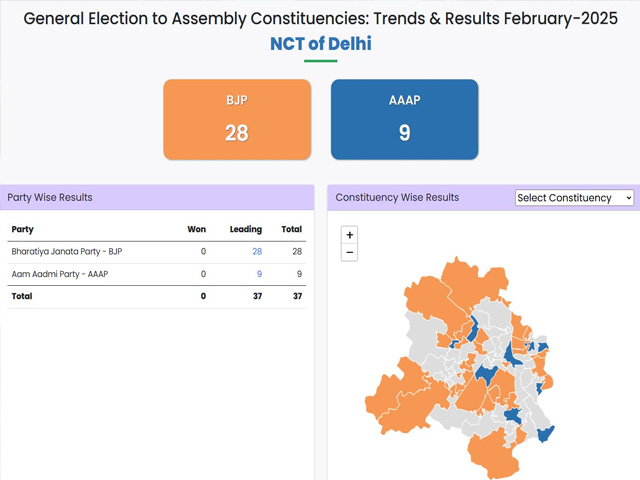Image resolution: width=640 pixels, height=480 pixels.
Task: Click the Won column header
Action: pos(197,229)
